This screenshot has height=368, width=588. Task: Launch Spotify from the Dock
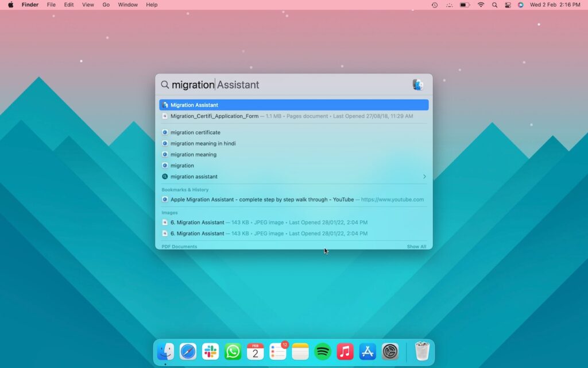(323, 351)
